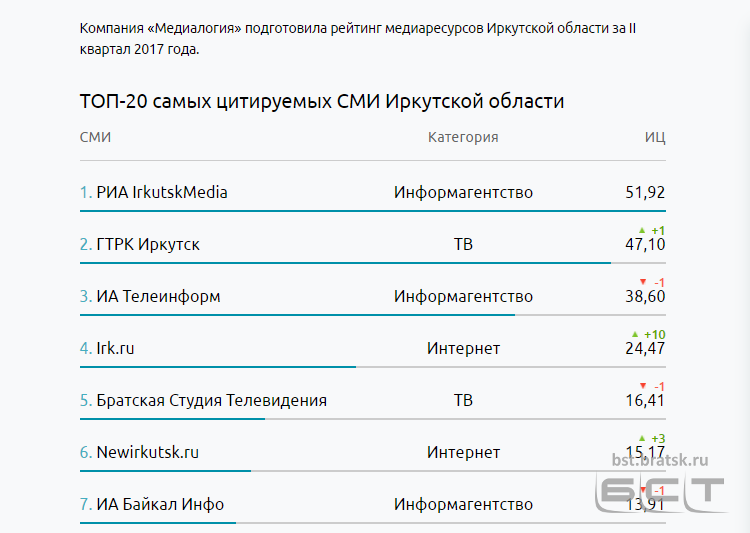Click "Newirkutsk.ru" in the ranking
The height and width of the screenshot is (533, 750).
coord(147,452)
